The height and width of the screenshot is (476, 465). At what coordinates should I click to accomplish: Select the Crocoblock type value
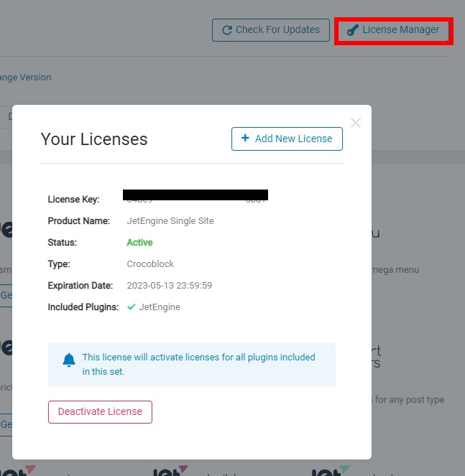(x=150, y=264)
